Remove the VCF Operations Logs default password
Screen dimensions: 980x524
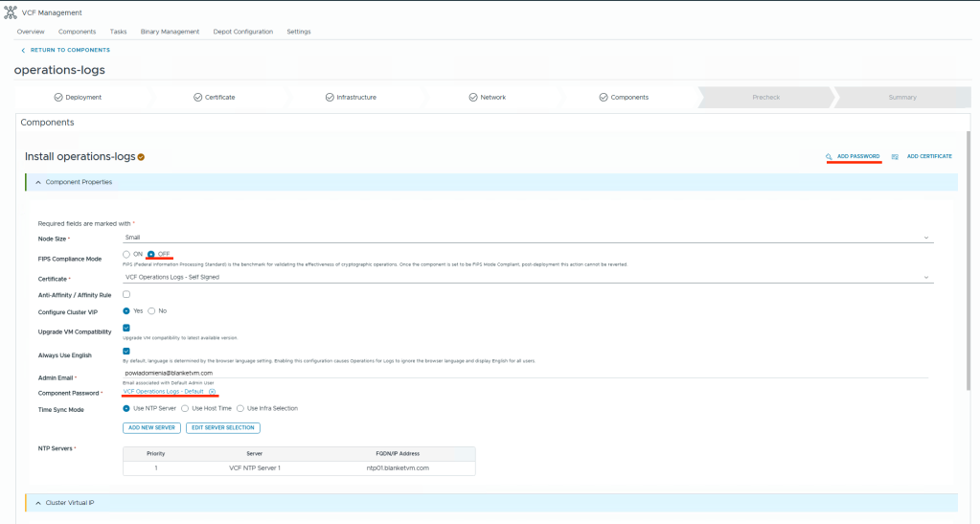coord(212,391)
